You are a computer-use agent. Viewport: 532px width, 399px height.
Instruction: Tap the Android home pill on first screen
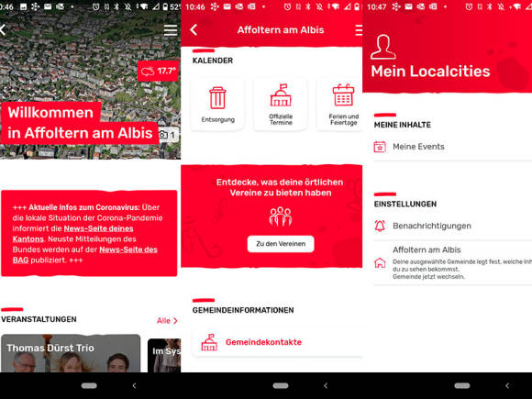89,385
